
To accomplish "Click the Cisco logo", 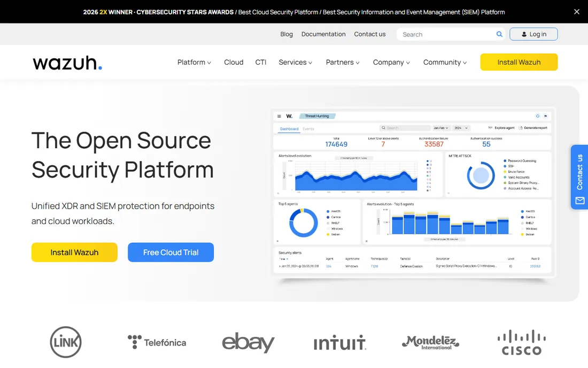I will click(522, 342).
